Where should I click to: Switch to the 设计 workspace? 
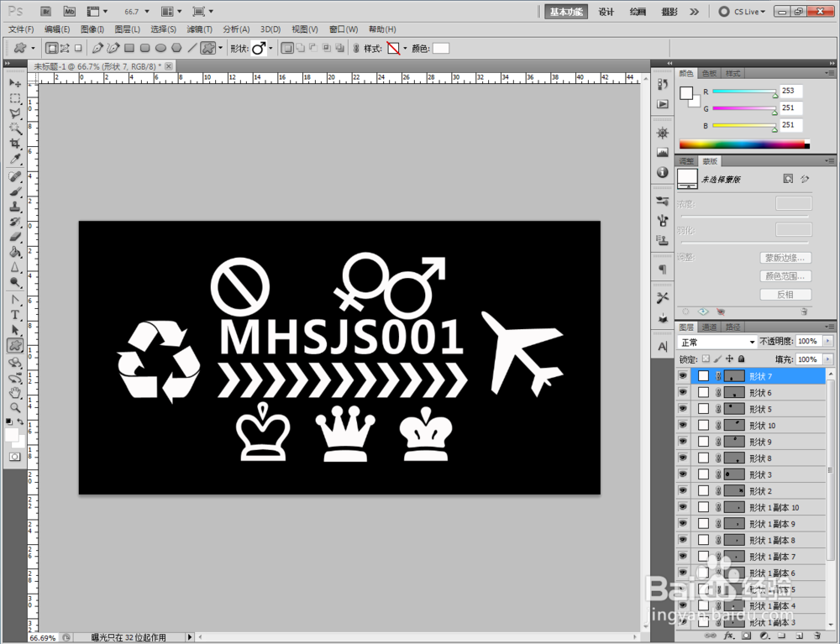coord(606,11)
